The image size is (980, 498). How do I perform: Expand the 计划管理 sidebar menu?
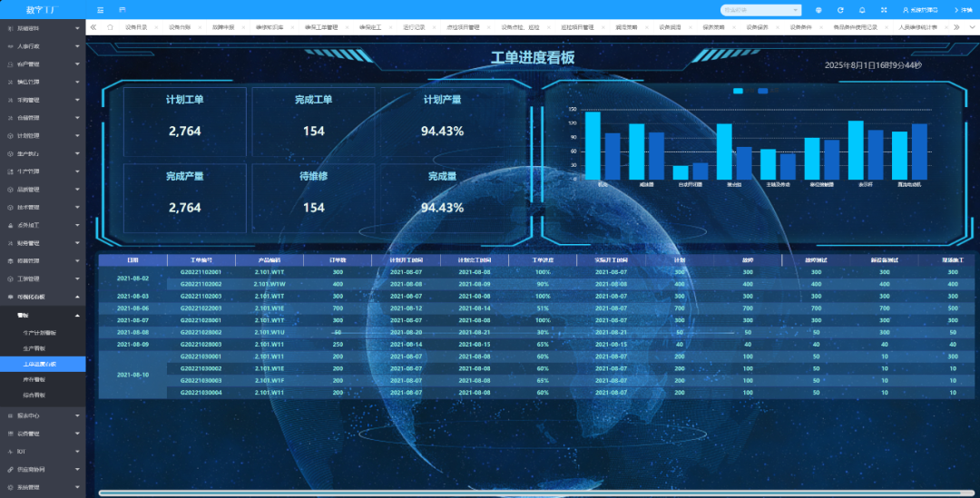click(x=44, y=135)
